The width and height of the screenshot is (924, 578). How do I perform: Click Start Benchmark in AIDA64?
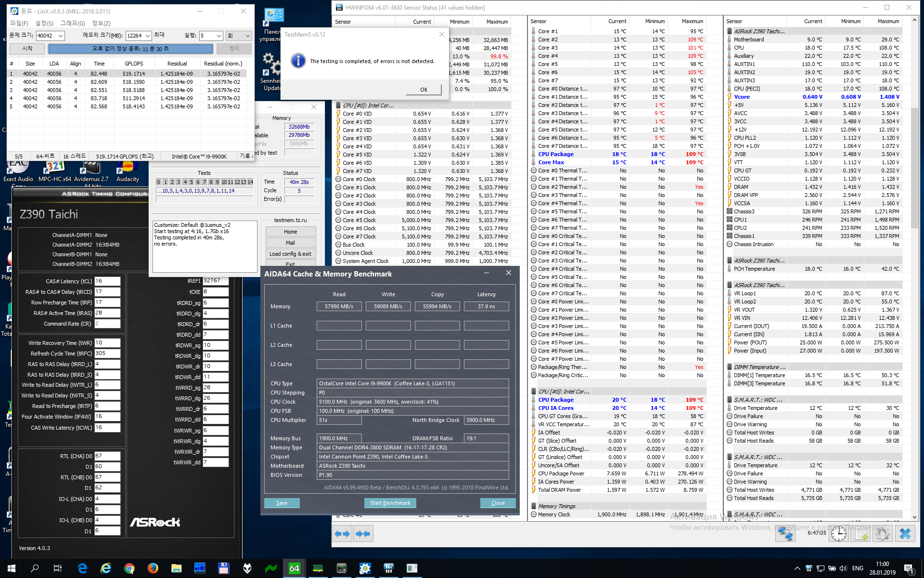click(390, 503)
